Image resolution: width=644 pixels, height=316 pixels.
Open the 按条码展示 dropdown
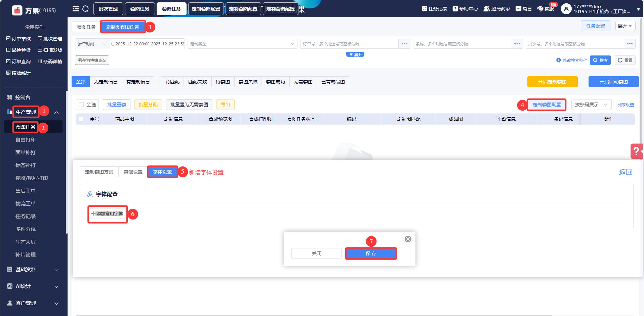click(591, 105)
